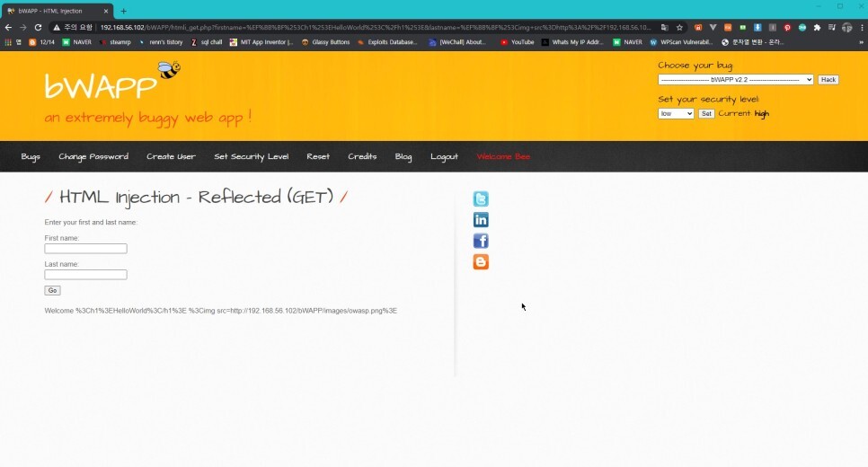Open the 12/14 Blogger bookmark
Screen dimensions: 868x467
[41, 42]
